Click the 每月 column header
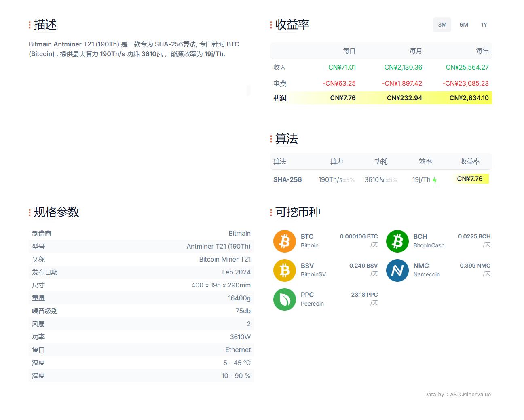The image size is (524, 420). pyautogui.click(x=416, y=51)
